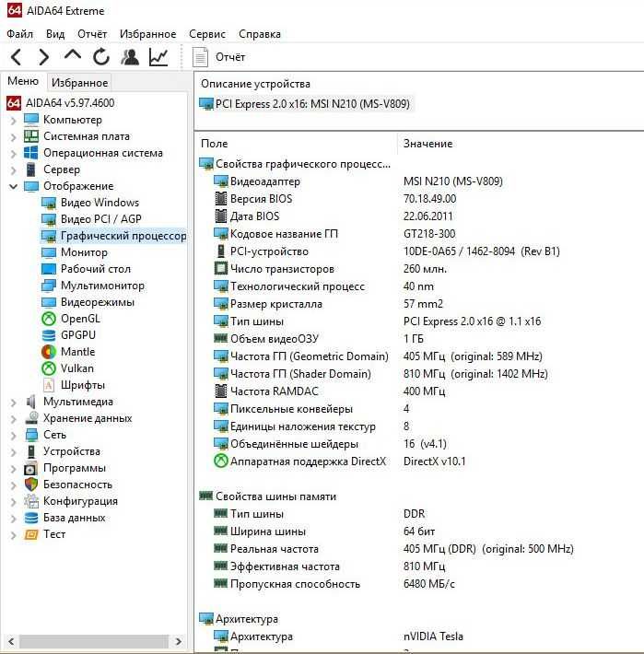644x654 pixels.
Task: Go back with the left arrow toolbar icon
Action: (17, 57)
